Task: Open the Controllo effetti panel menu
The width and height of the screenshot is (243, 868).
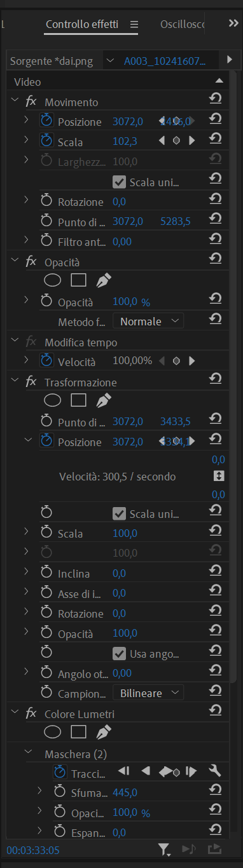Action: (134, 25)
